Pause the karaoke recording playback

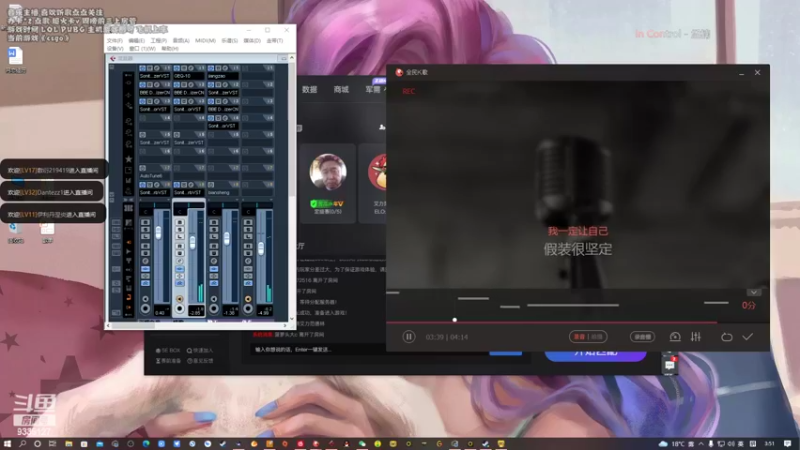(x=408, y=337)
